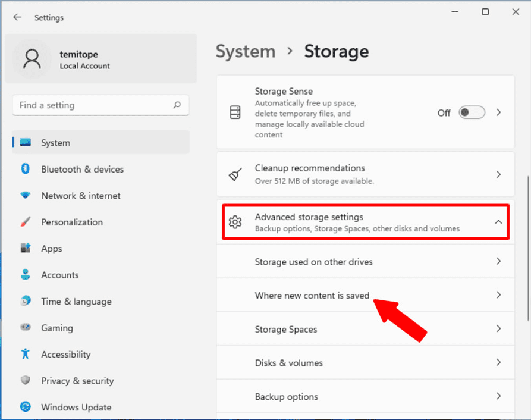The height and width of the screenshot is (420, 531).
Task: Click the back arrow in Settings header
Action: (x=17, y=17)
